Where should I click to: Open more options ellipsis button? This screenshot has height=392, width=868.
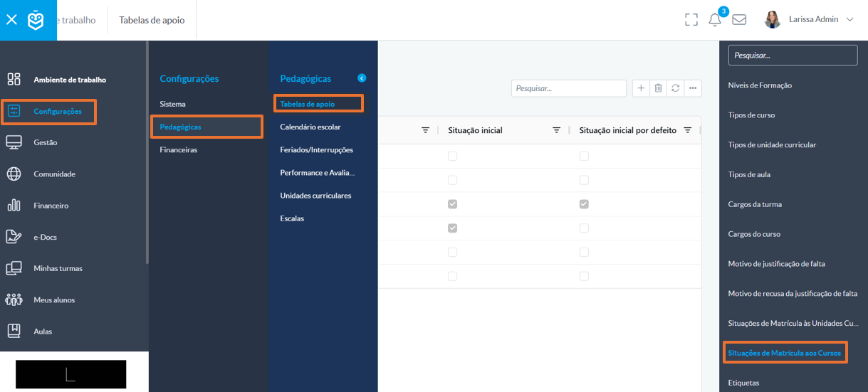(x=693, y=88)
